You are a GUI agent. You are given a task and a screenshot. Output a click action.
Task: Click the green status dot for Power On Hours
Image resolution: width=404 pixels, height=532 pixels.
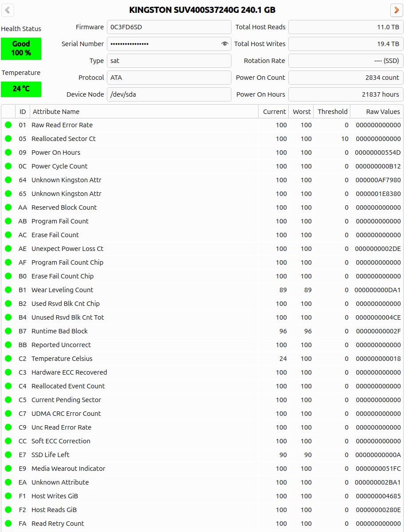pyautogui.click(x=8, y=153)
